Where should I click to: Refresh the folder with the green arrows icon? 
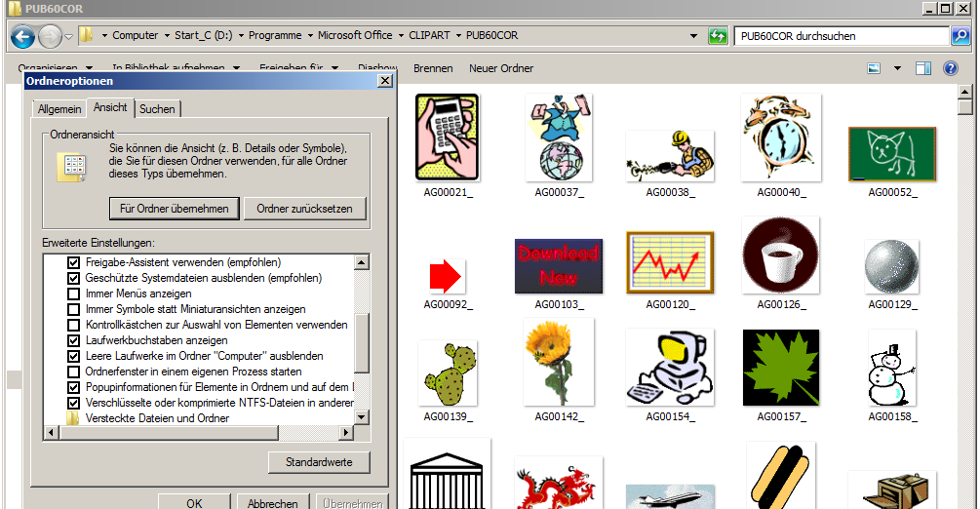718,36
